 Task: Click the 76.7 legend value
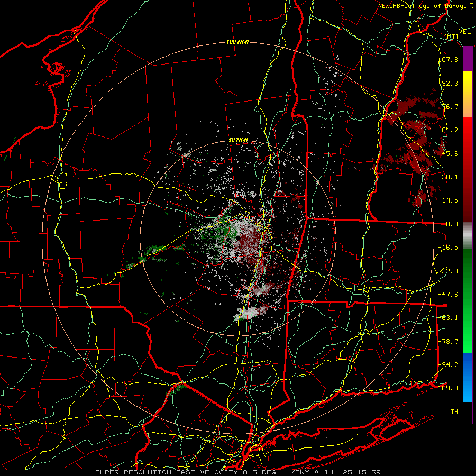[x=450, y=106]
